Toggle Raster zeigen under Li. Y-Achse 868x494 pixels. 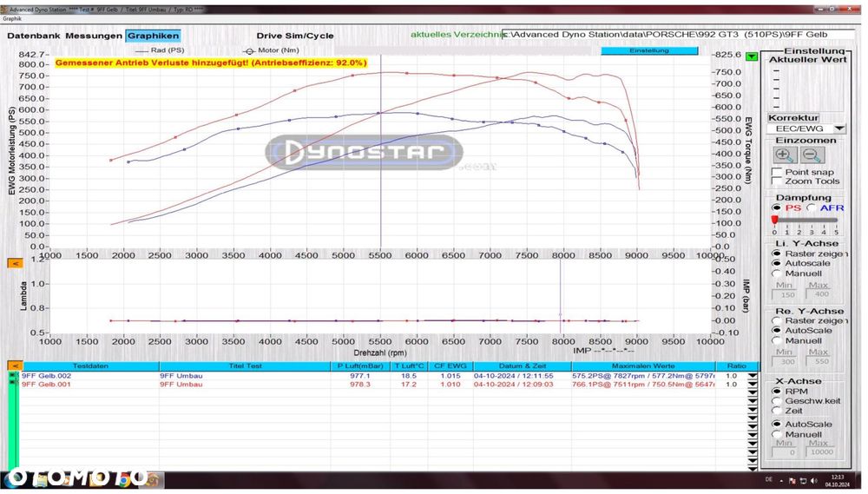point(777,254)
